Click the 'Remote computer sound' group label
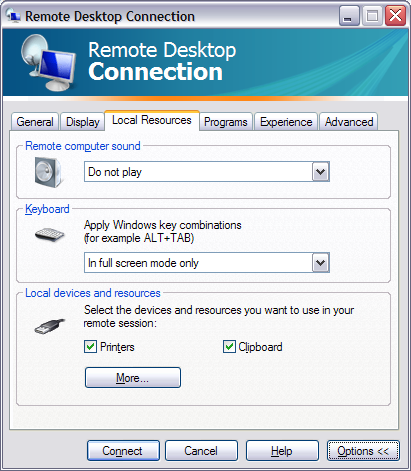The image size is (411, 471). click(83, 146)
